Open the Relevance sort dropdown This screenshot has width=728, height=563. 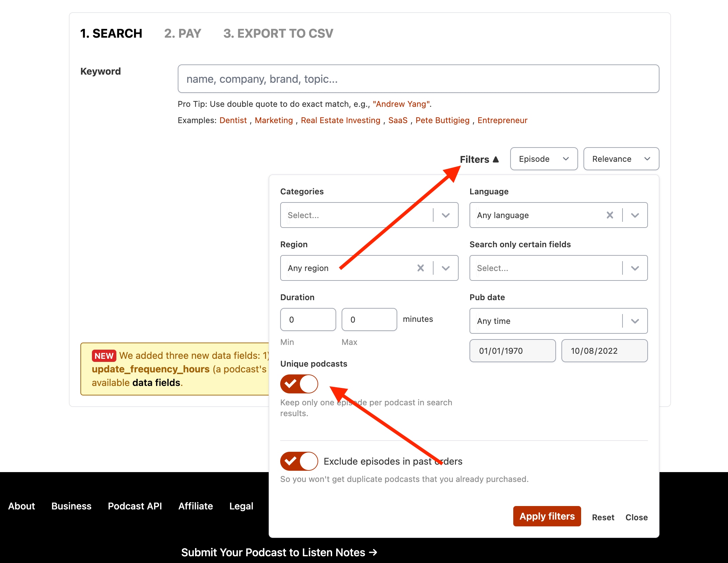[x=620, y=159]
